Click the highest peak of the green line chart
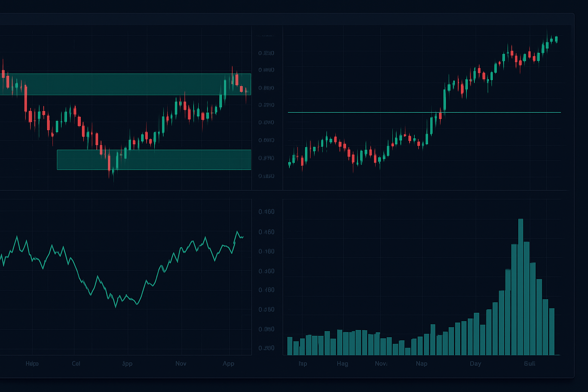Image resolution: width=588 pixels, height=392 pixels. 237,232
